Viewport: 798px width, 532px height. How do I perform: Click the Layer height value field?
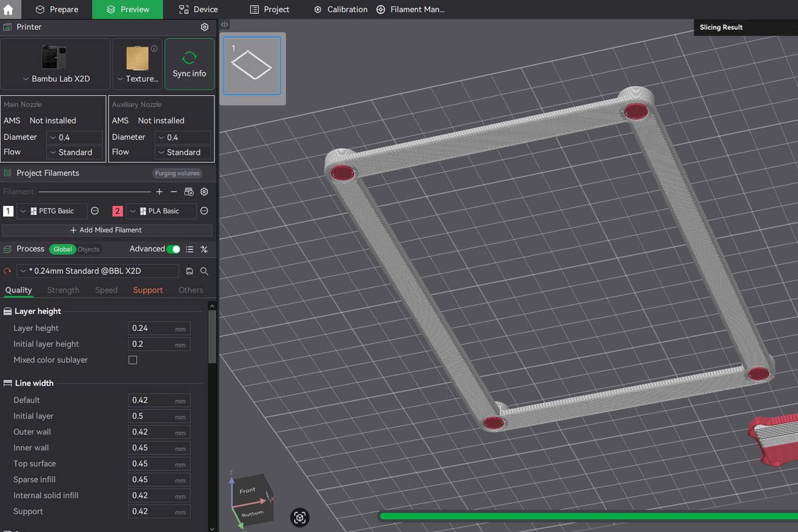[159, 328]
